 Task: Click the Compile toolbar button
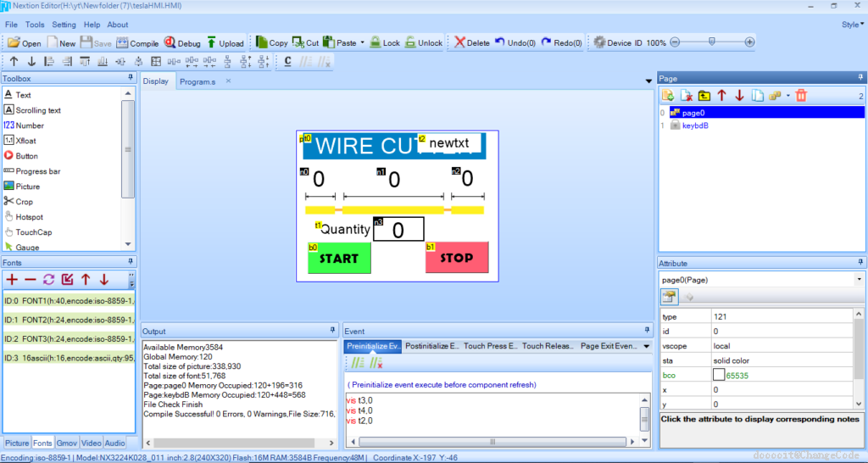(137, 42)
